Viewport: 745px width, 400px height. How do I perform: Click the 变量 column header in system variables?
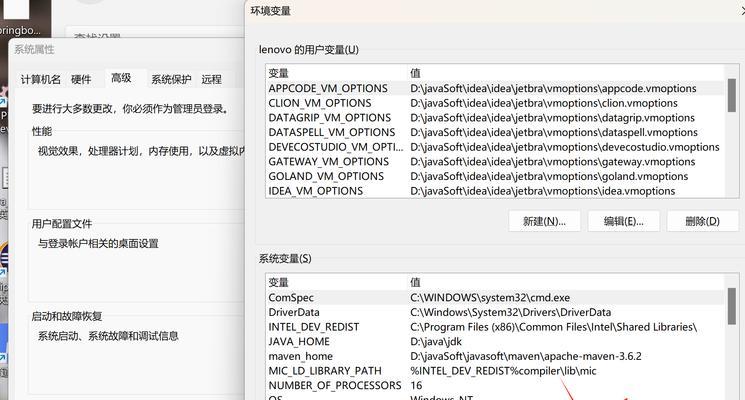[278, 282]
